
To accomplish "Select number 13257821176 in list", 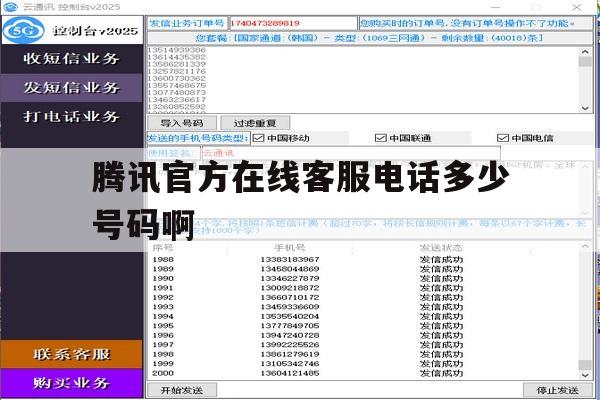I will click(x=177, y=71).
